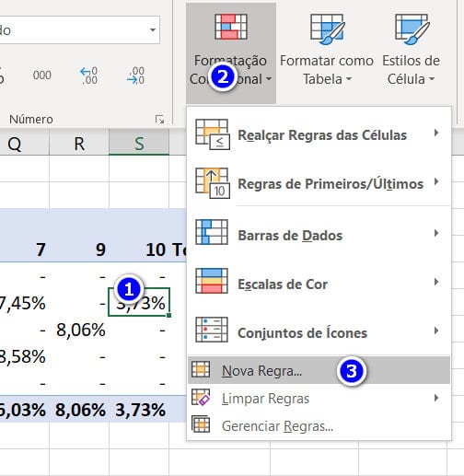This screenshot has height=476, width=464.
Task: Select cell showing 8,58%
Action: [x=24, y=356]
